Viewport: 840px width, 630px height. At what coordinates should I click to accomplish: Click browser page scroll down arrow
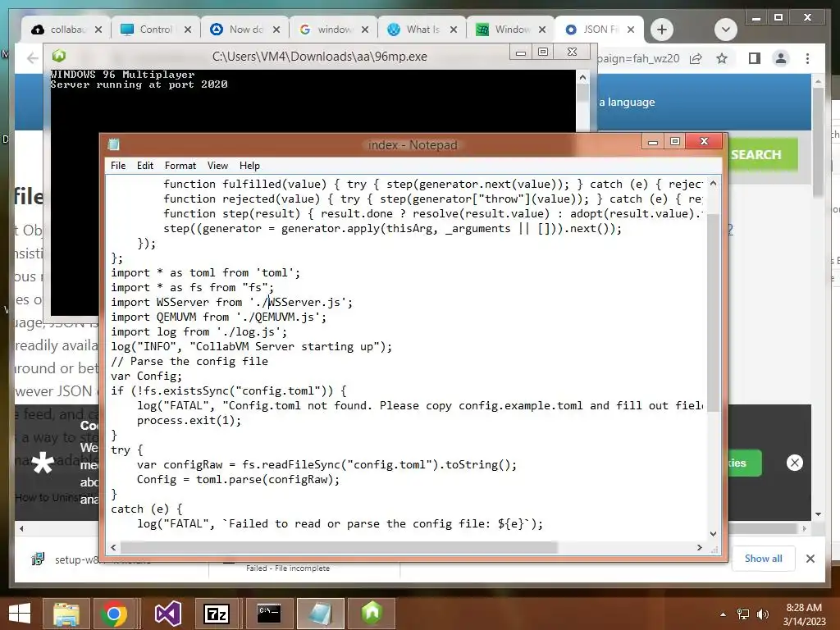[818, 514]
